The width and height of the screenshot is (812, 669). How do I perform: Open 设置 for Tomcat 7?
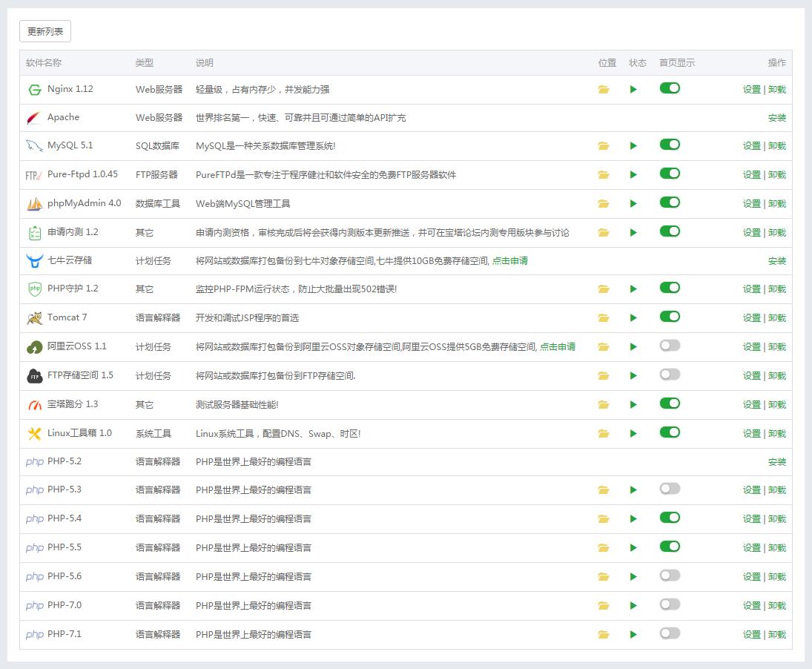(750, 318)
